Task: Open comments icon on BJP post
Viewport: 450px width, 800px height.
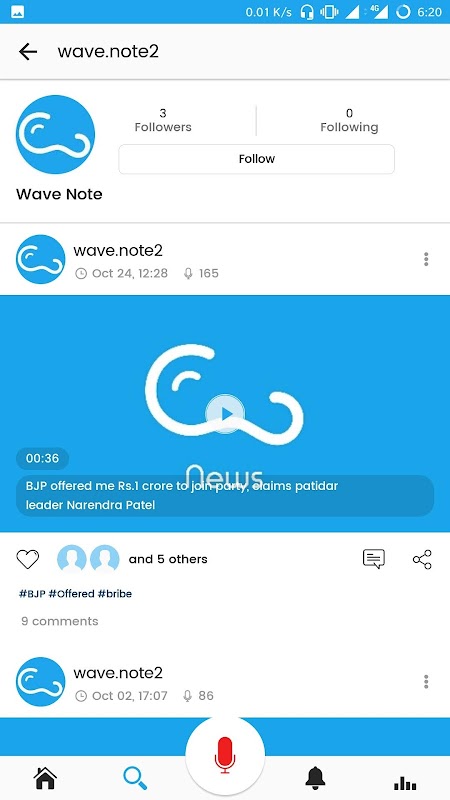Action: [x=373, y=559]
